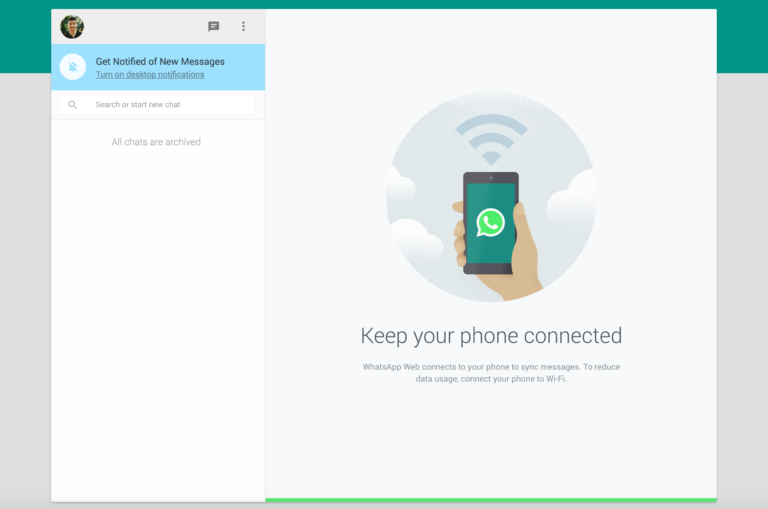Click 'All chats are archived' text
The width and height of the screenshot is (768, 509).
click(x=156, y=142)
